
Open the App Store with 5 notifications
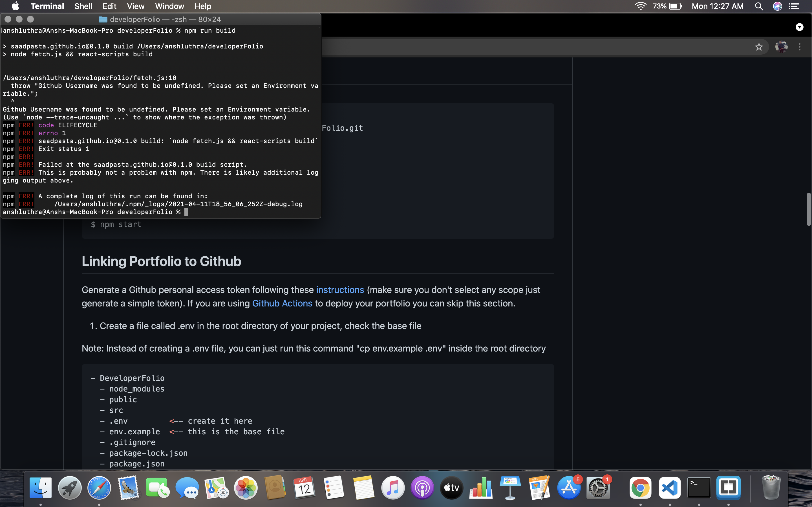(570, 488)
